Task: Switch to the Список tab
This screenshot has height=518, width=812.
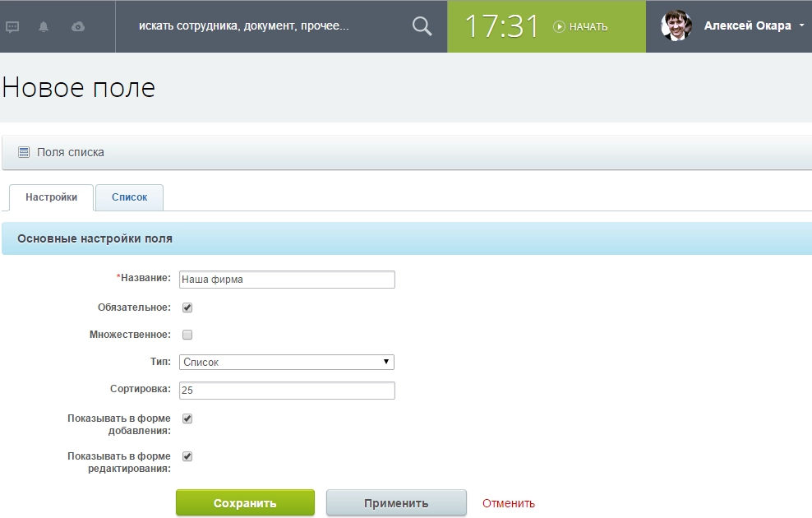Action: [x=129, y=197]
